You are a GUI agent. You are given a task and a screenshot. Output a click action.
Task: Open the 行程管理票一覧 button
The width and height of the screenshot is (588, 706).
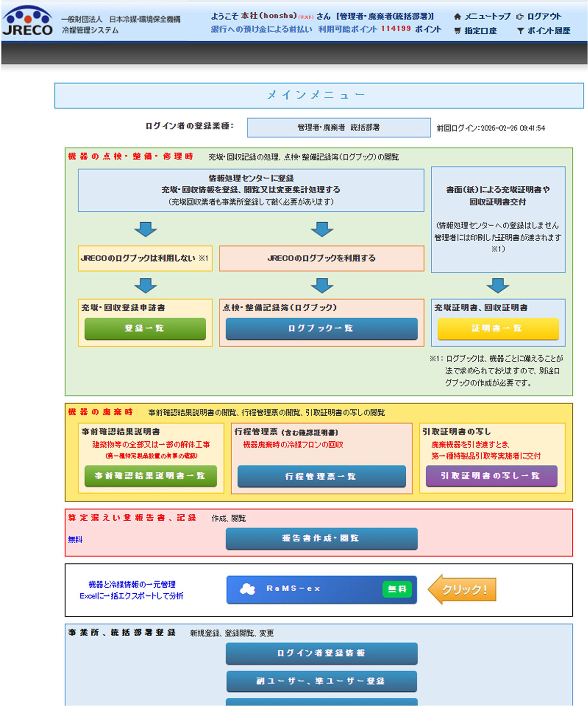[x=321, y=476]
